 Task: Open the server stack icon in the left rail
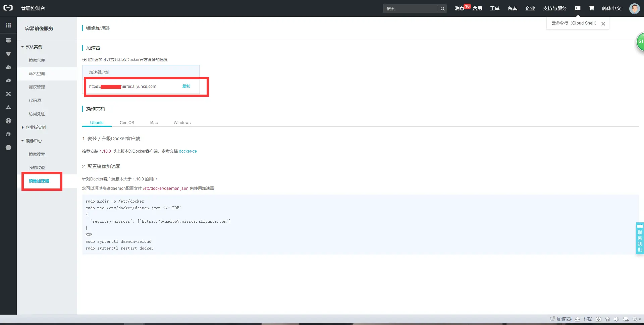tap(8, 40)
